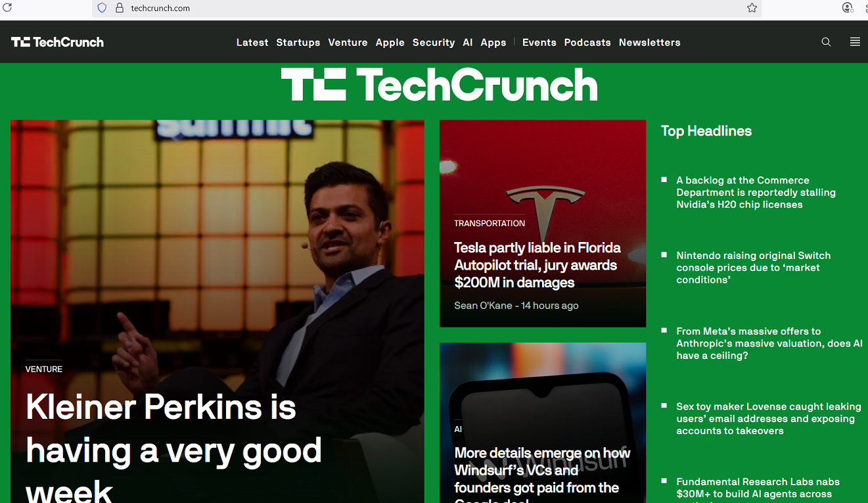Open the Nvidia H20 chip licenses headline

click(756, 192)
